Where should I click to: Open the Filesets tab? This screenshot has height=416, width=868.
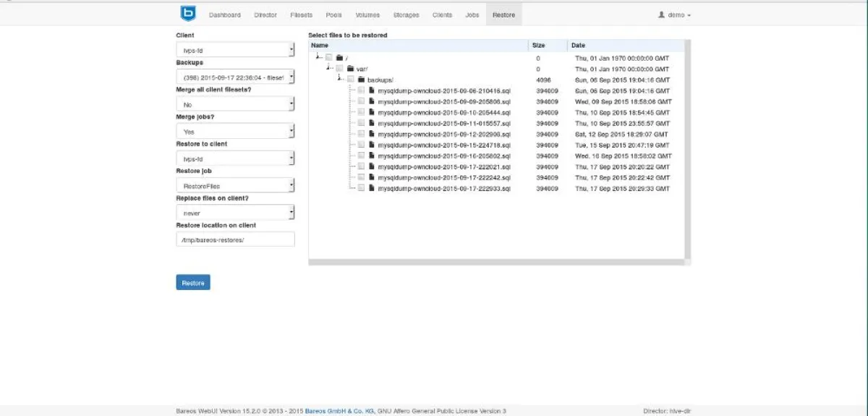click(x=301, y=14)
